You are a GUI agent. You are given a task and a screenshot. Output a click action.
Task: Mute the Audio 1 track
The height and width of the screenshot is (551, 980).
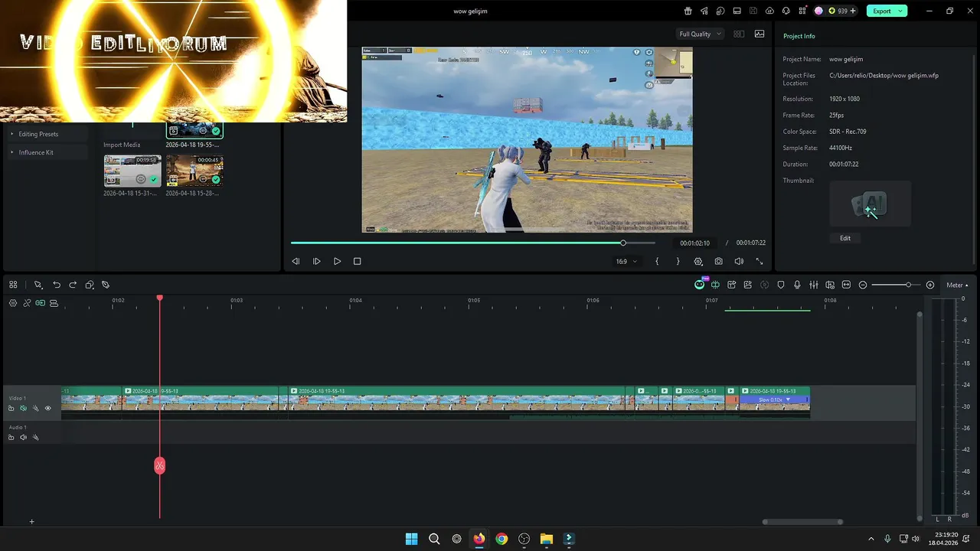24,437
